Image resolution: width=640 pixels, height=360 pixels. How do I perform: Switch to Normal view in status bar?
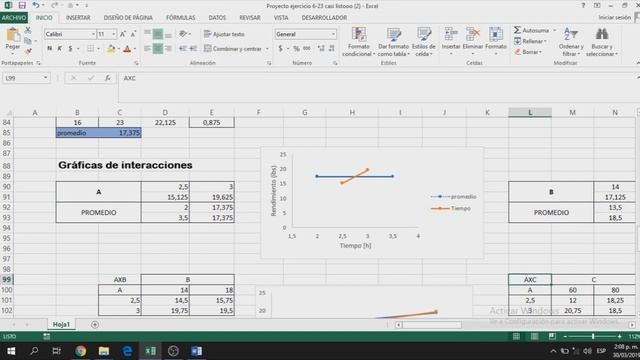pos(516,336)
